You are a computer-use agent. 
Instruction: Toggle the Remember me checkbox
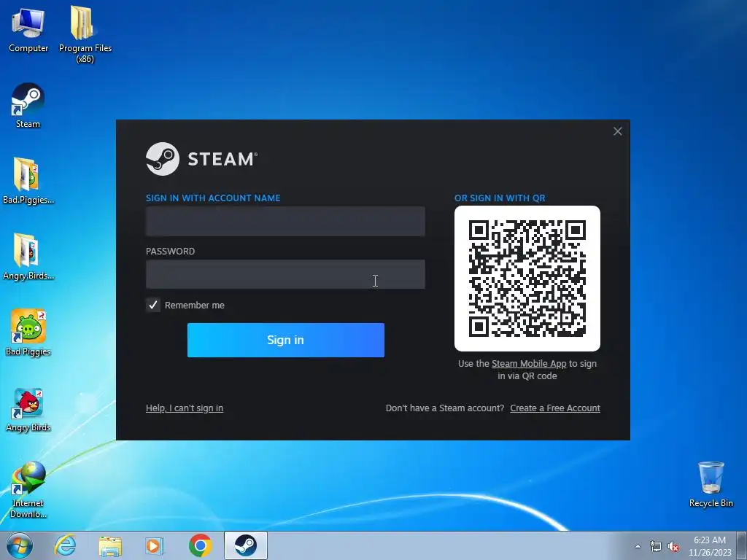coord(153,305)
